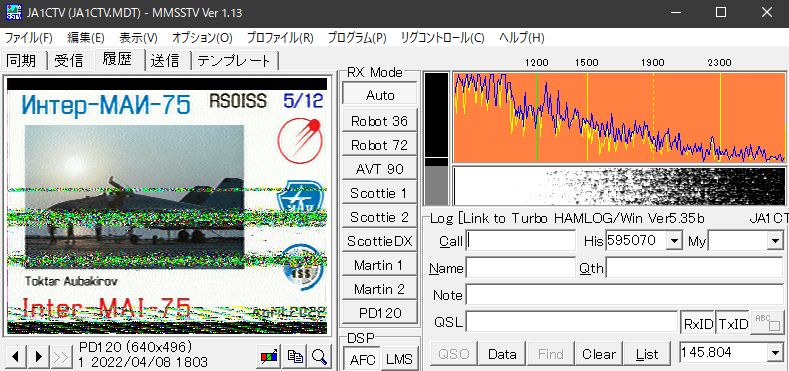
Task: Open the 145.804 frequency dropdown
Action: coord(775,353)
